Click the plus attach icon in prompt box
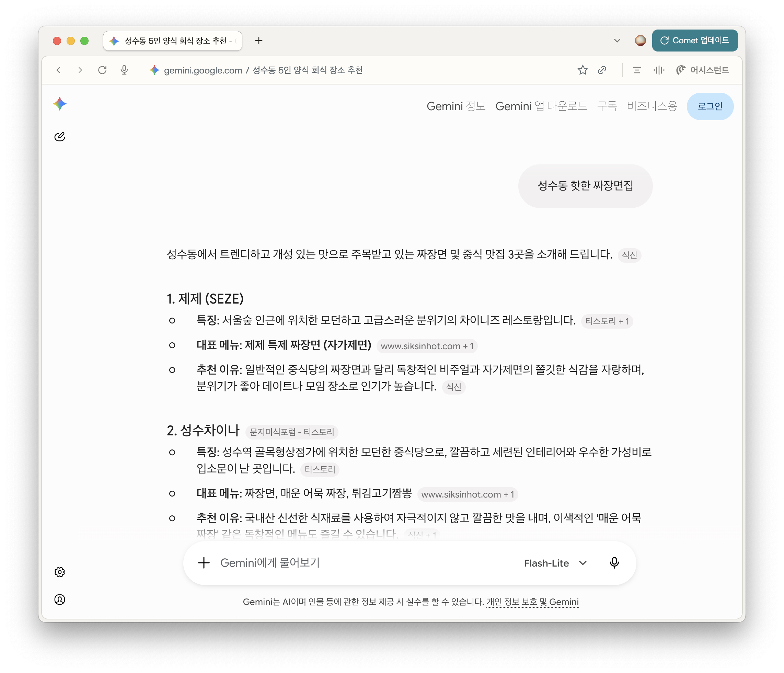The width and height of the screenshot is (784, 673). [x=204, y=562]
